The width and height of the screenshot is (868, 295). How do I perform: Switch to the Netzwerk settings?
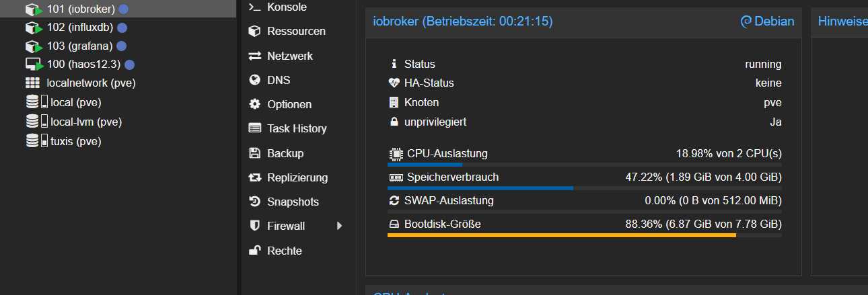click(289, 56)
